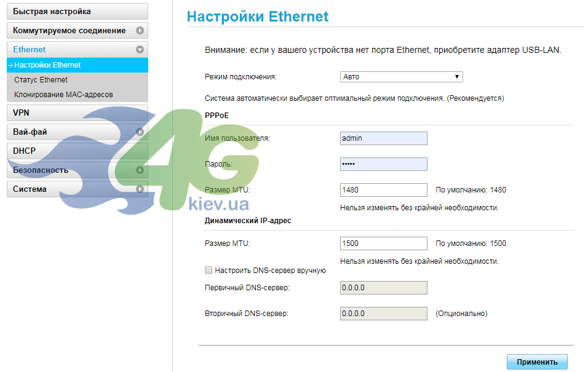Click the Первичный DNS-сервер field

coord(384,288)
